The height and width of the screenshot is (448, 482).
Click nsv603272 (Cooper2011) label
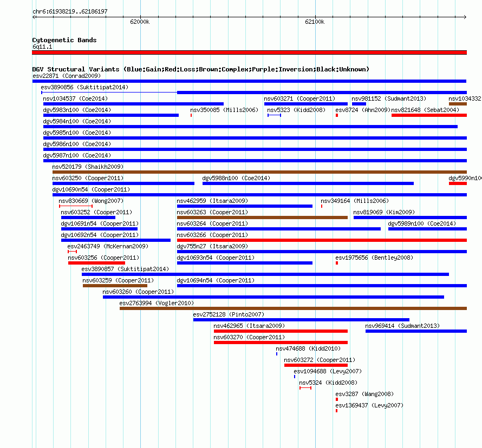320,360
